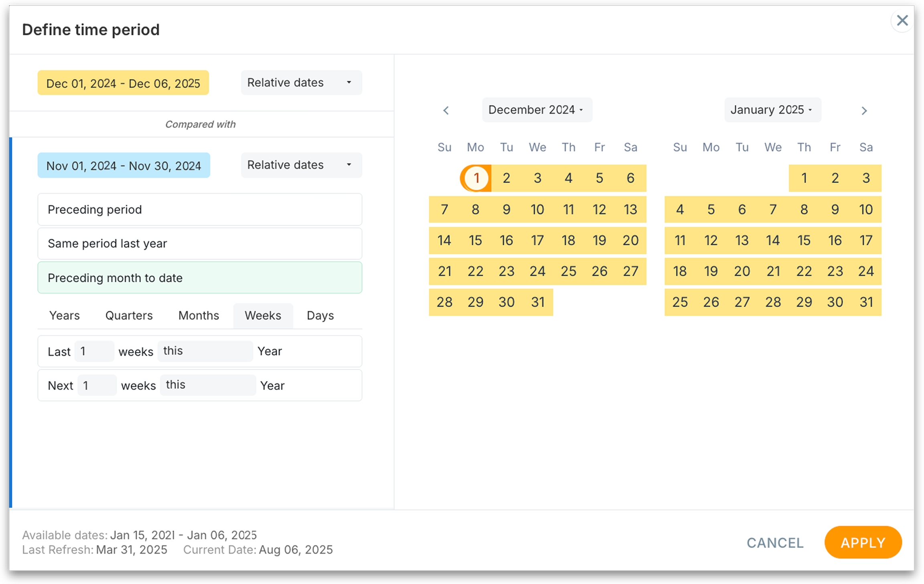This screenshot has height=584, width=924.
Task: Close the Define time period dialog
Action: (x=902, y=20)
